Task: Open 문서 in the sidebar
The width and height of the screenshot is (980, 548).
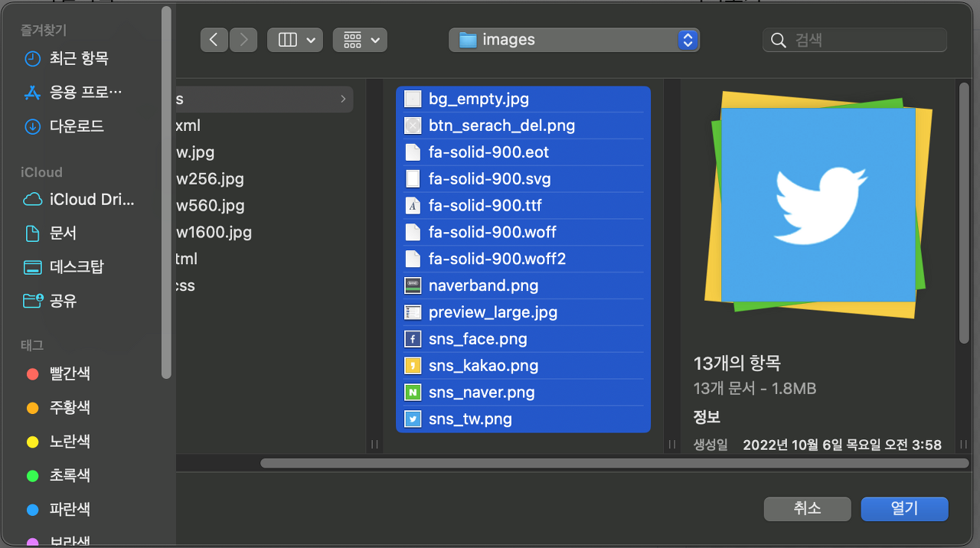Action: point(63,233)
